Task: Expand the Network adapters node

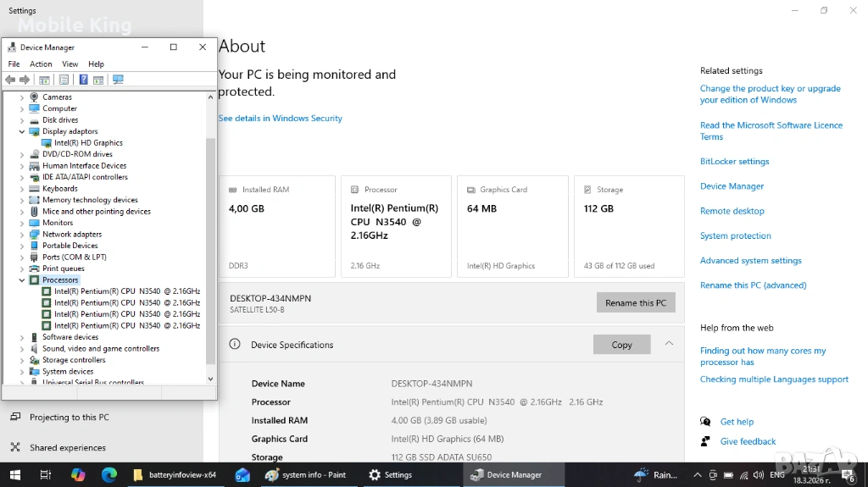Action: [x=22, y=235]
